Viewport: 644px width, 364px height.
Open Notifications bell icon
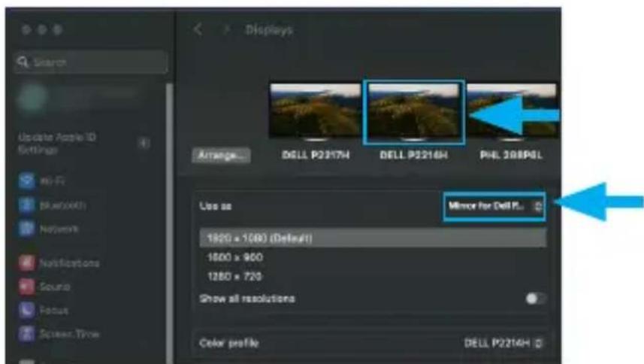click(x=27, y=262)
